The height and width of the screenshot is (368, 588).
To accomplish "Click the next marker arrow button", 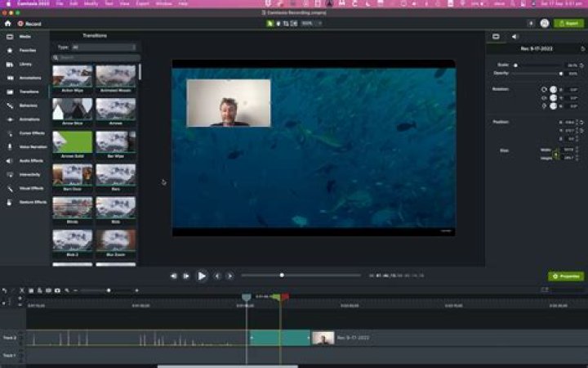I will (229, 276).
